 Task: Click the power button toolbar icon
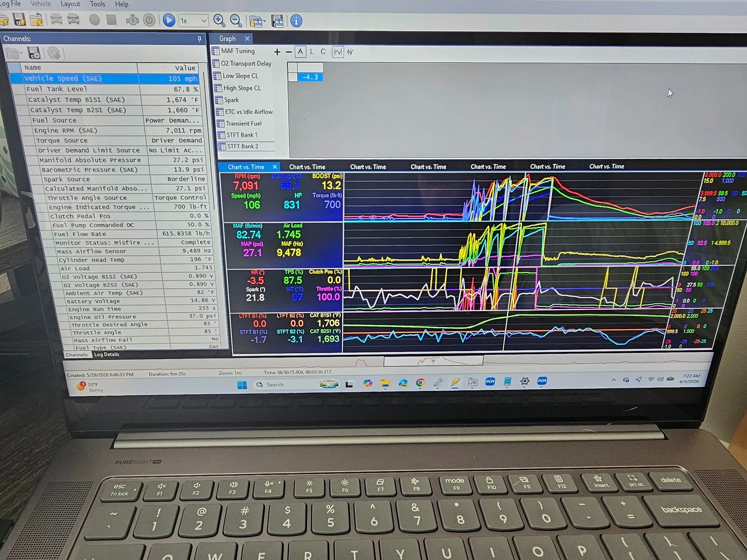(149, 20)
